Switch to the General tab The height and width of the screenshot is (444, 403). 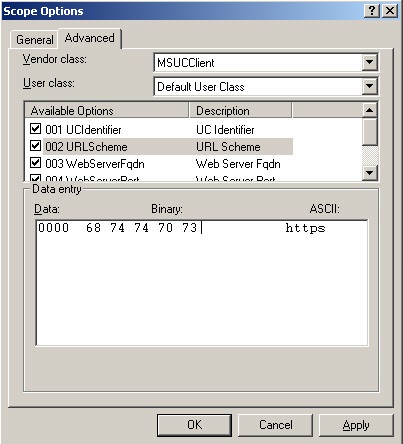pyautogui.click(x=34, y=40)
